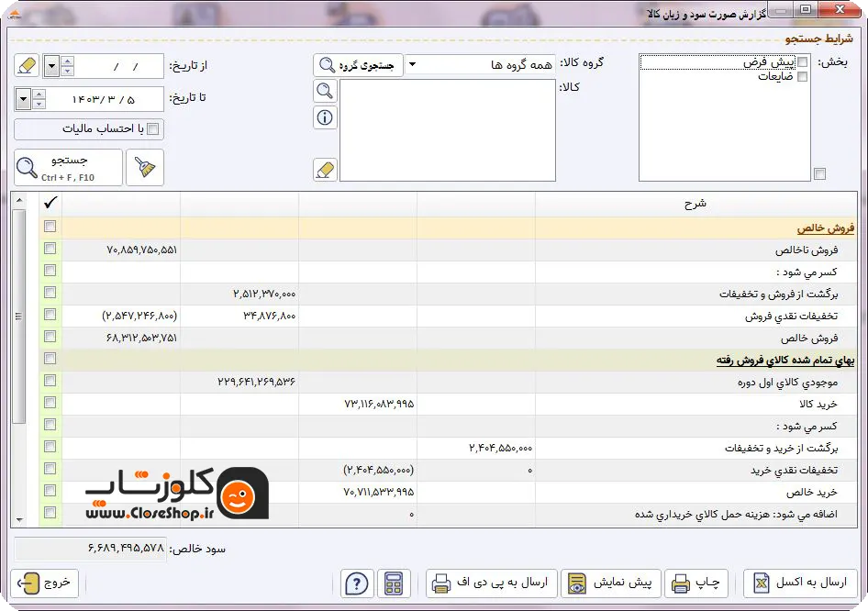Click the table scrollbar down arrow
Screen dimensions: 868x611
19,519
